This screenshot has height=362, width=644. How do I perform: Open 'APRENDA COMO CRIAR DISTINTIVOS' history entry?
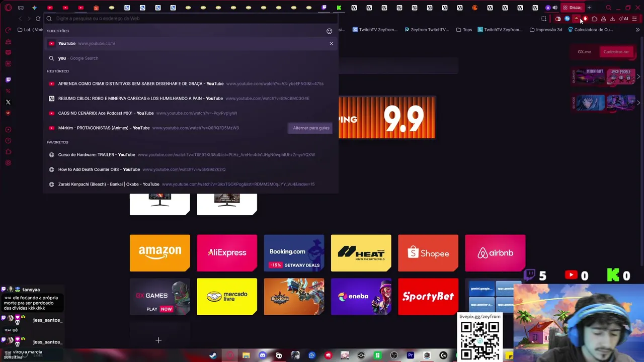(x=190, y=83)
